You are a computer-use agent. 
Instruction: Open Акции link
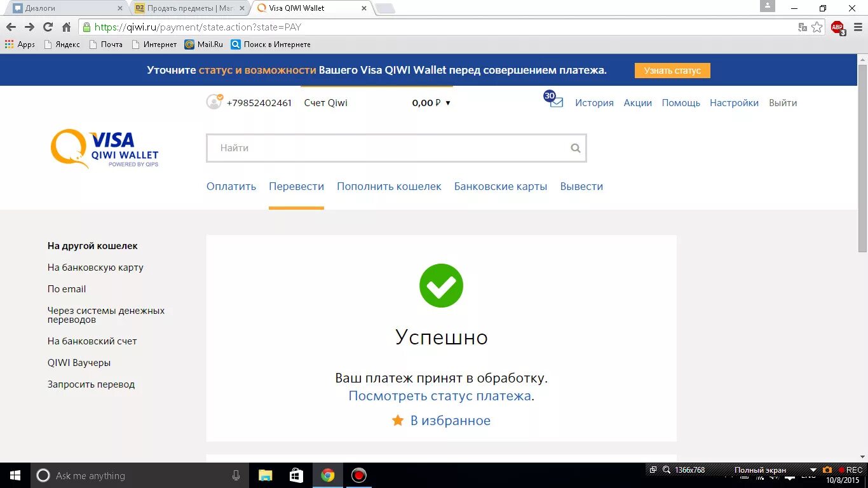point(637,103)
